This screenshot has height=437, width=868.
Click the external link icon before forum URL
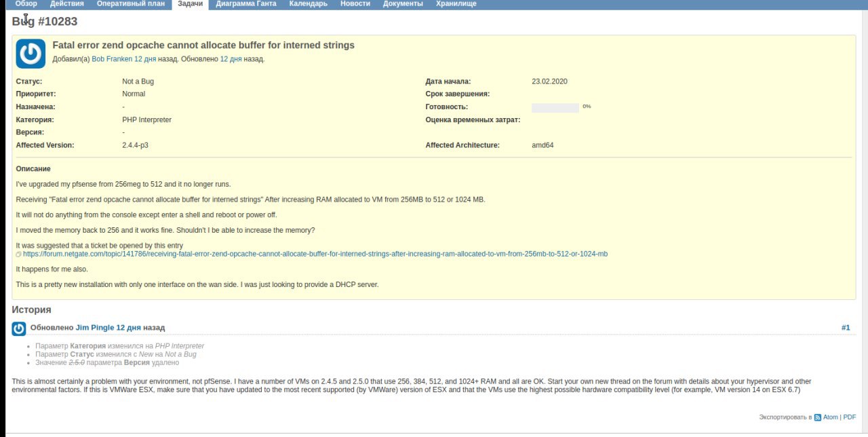(x=19, y=254)
